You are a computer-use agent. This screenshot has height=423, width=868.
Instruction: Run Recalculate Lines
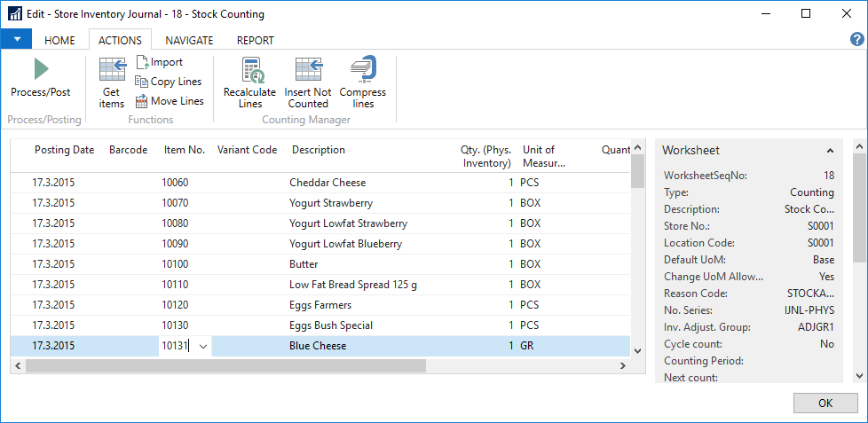click(249, 71)
